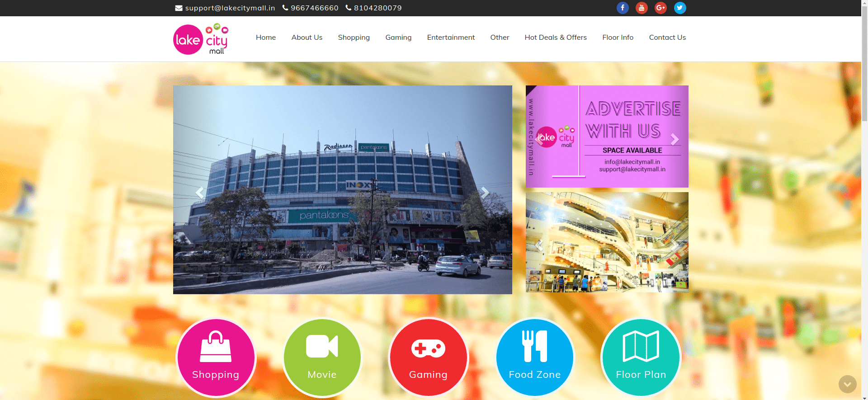Show previous slide in main mall carousel

coord(199,193)
